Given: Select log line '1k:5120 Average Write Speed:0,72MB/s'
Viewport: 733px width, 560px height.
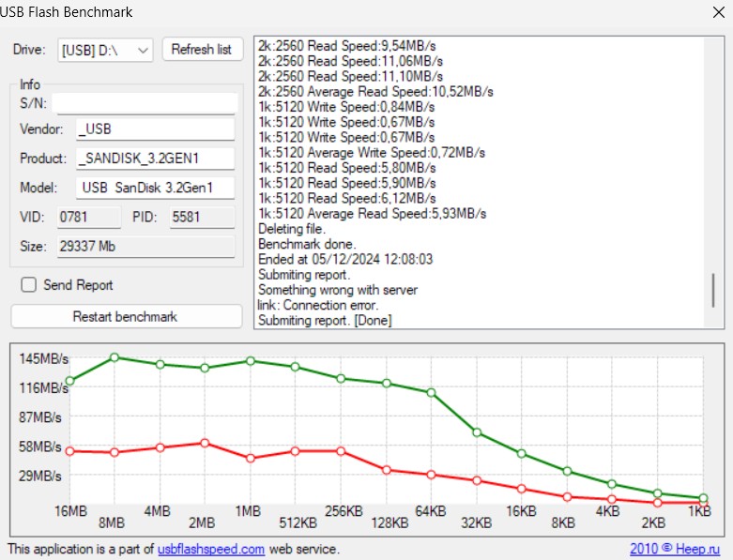Looking at the screenshot, I should (x=371, y=153).
